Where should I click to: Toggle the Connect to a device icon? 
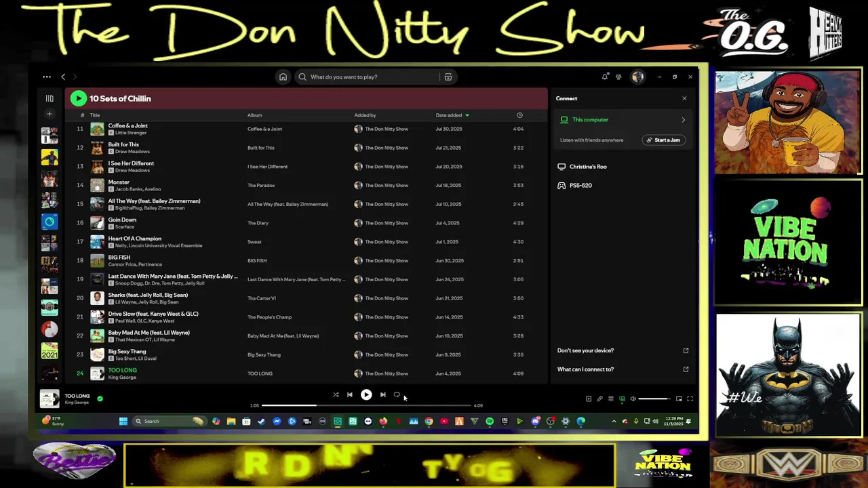(x=622, y=399)
